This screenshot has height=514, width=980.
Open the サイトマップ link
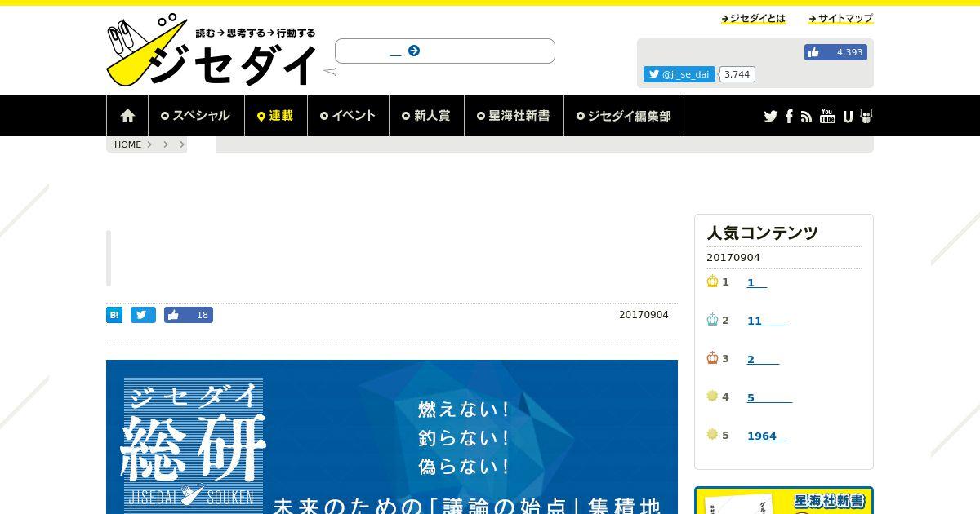tap(840, 18)
